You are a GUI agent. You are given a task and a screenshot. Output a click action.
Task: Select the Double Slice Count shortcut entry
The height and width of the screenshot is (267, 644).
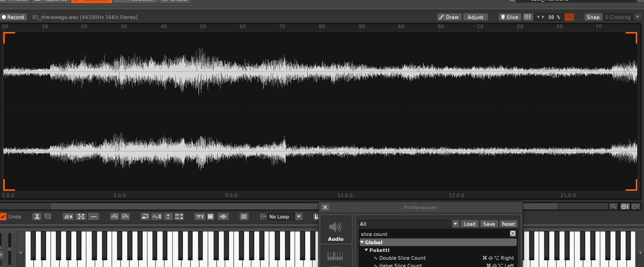tap(402, 258)
